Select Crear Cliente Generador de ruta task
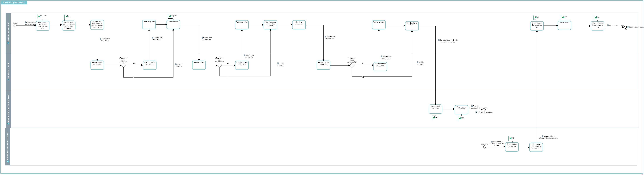 [537, 26]
